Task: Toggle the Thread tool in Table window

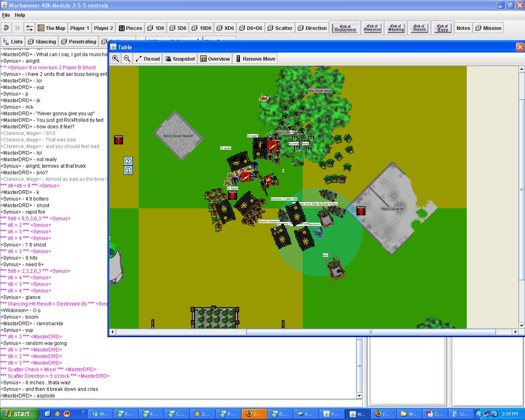Action: click(148, 59)
